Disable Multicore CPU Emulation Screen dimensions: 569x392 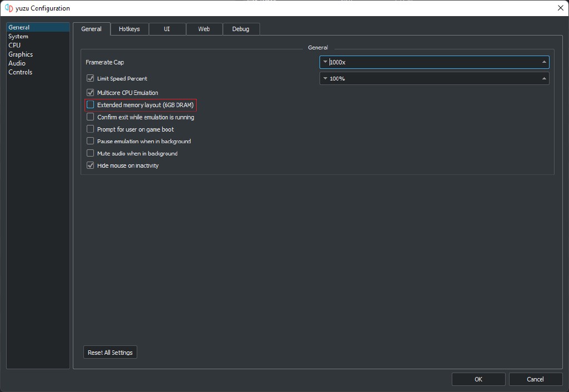pos(91,93)
